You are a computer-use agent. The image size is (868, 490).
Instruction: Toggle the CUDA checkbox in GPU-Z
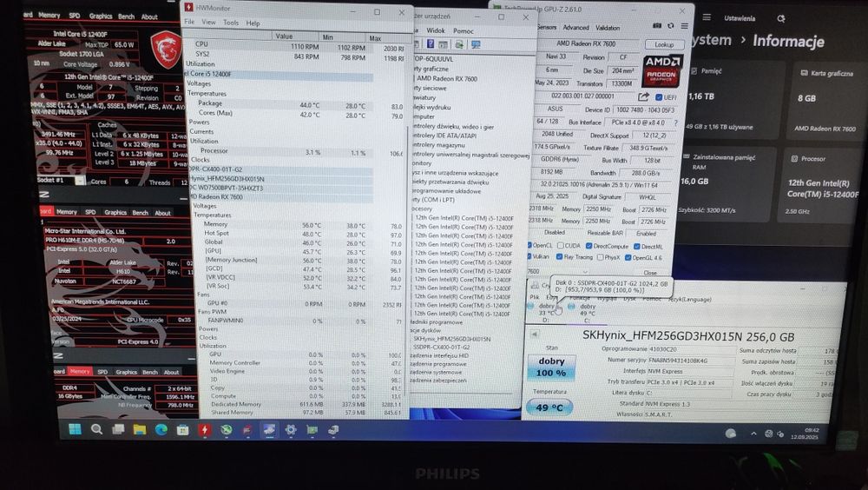pyautogui.click(x=560, y=246)
